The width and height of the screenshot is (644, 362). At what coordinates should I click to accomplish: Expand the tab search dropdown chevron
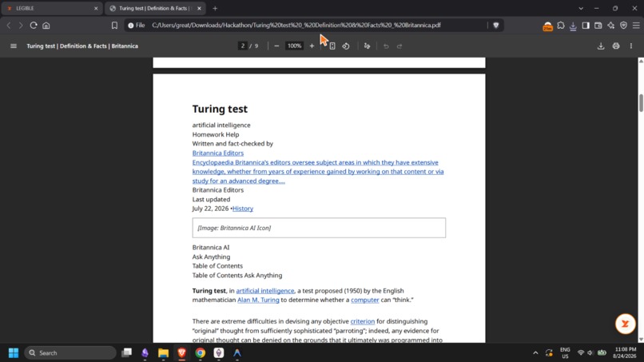click(581, 8)
